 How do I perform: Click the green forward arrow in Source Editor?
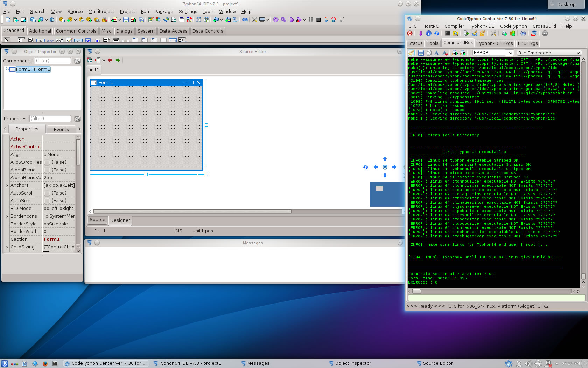118,60
